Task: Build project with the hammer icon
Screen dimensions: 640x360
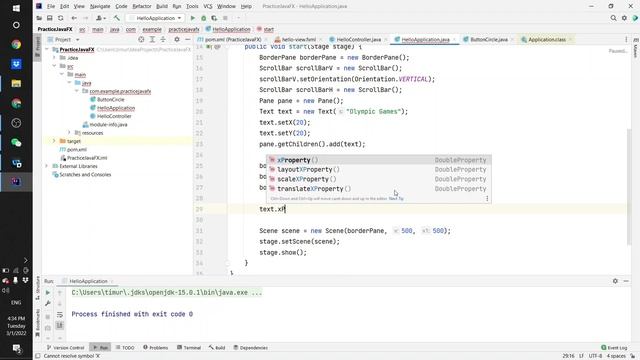Action: click(117, 18)
